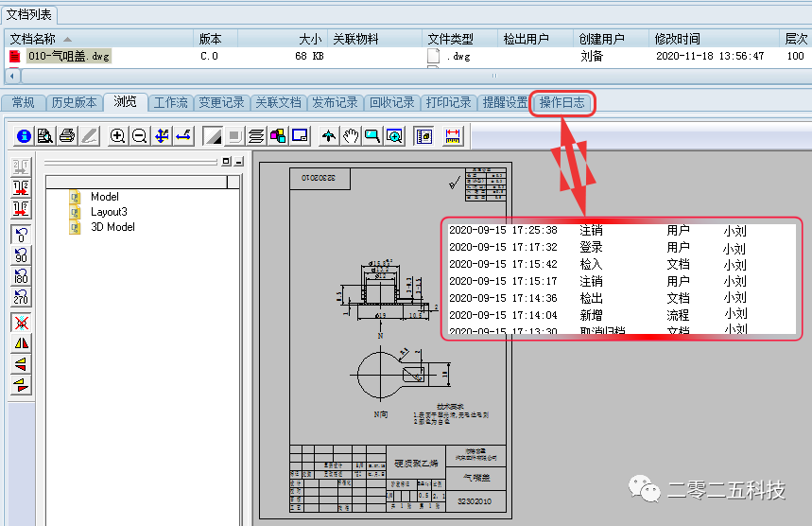Image resolution: width=812 pixels, height=526 pixels.
Task: Click the red measure ruler icon
Action: coord(453,136)
